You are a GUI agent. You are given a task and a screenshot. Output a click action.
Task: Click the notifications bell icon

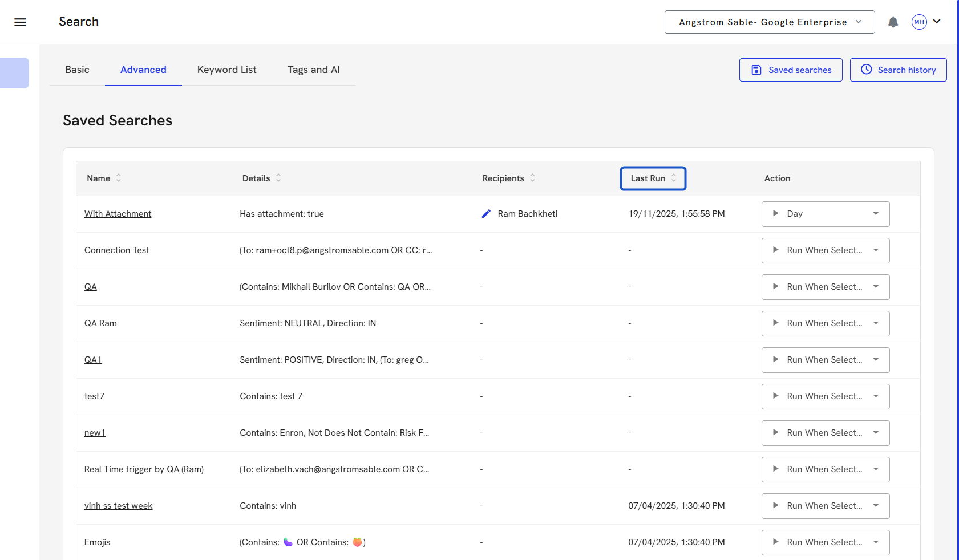893,22
